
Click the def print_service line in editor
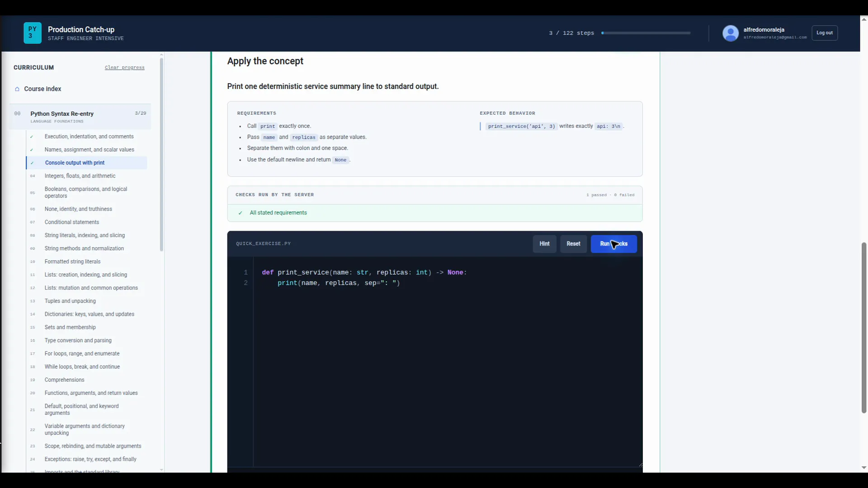point(364,272)
